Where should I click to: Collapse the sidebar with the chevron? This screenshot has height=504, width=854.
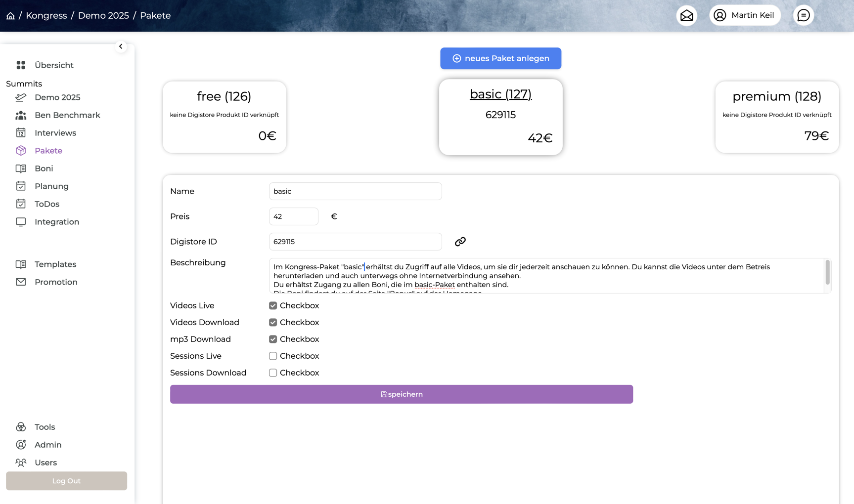tap(121, 46)
